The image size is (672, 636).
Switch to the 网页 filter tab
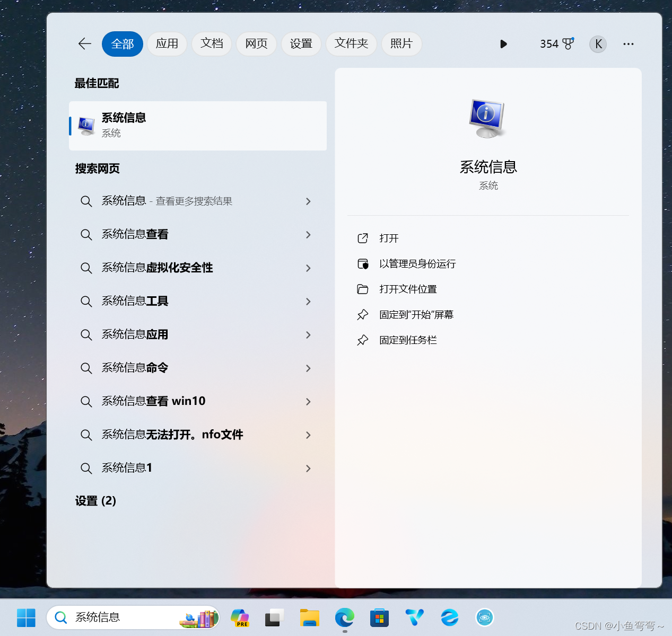(256, 43)
